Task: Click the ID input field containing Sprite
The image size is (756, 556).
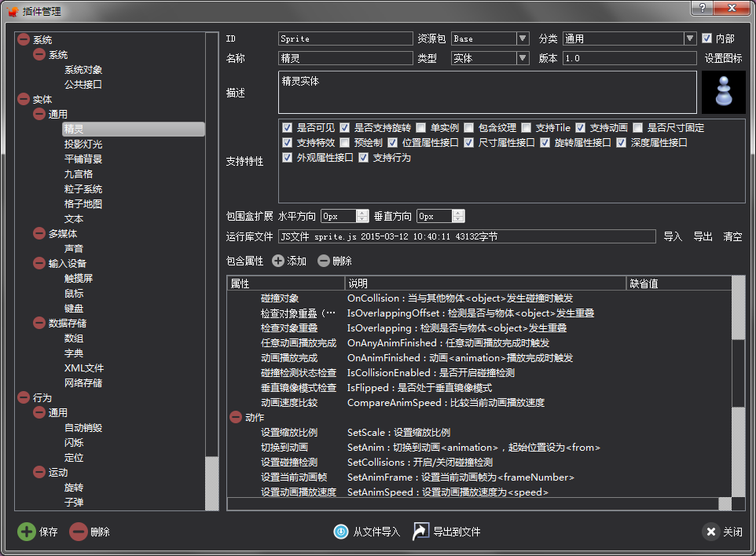Action: coord(345,38)
